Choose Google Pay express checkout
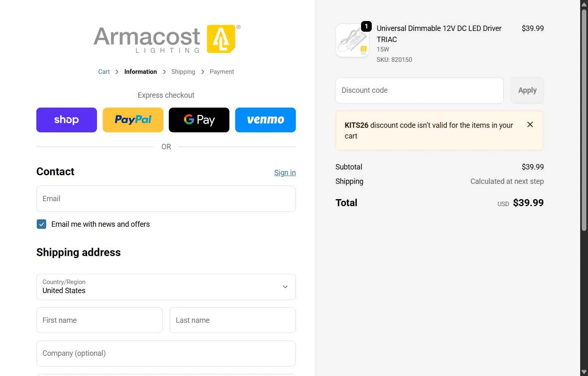 (199, 120)
